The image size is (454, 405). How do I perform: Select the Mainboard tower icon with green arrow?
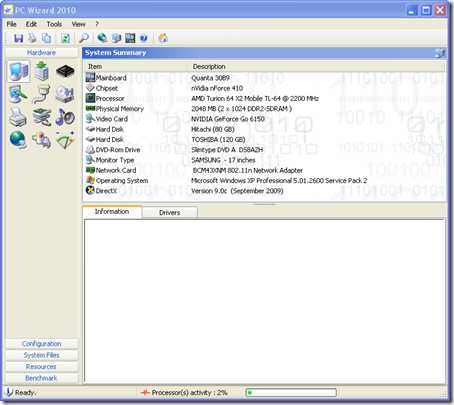tap(41, 71)
